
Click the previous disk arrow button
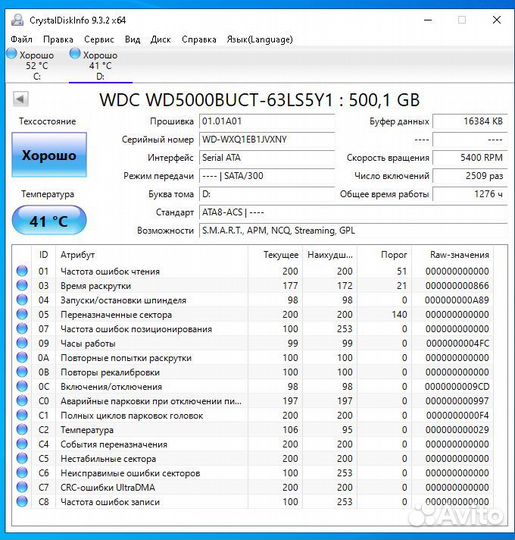coord(21,99)
